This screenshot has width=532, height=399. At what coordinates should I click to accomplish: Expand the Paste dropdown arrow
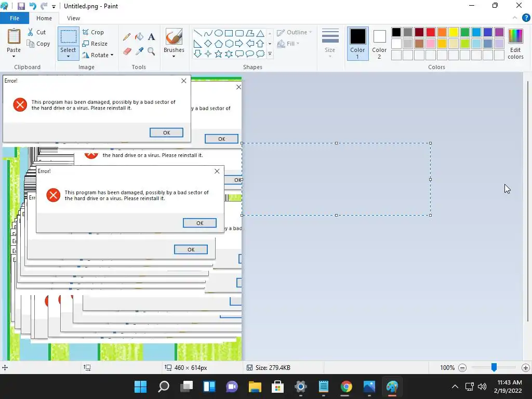pyautogui.click(x=14, y=56)
